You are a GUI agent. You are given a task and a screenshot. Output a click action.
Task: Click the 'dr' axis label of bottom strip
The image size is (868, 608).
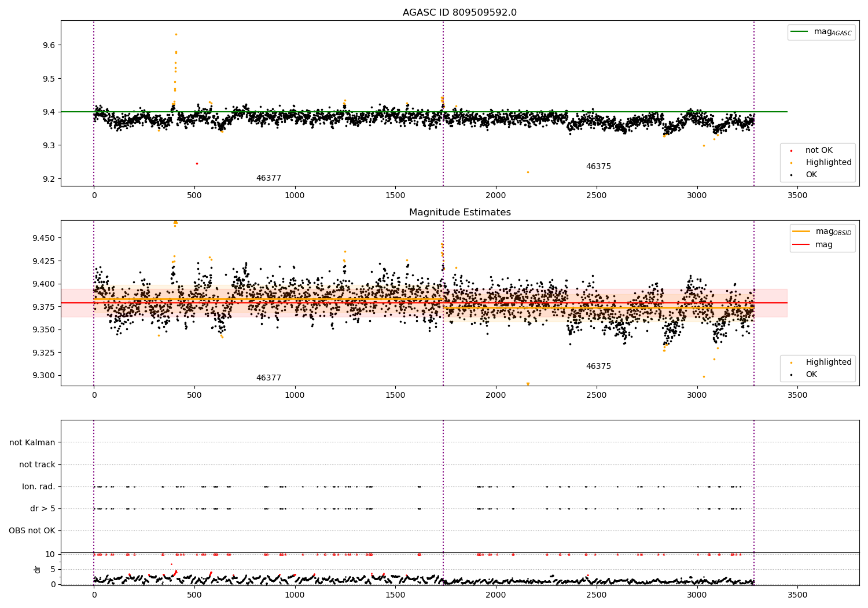pos(38,569)
